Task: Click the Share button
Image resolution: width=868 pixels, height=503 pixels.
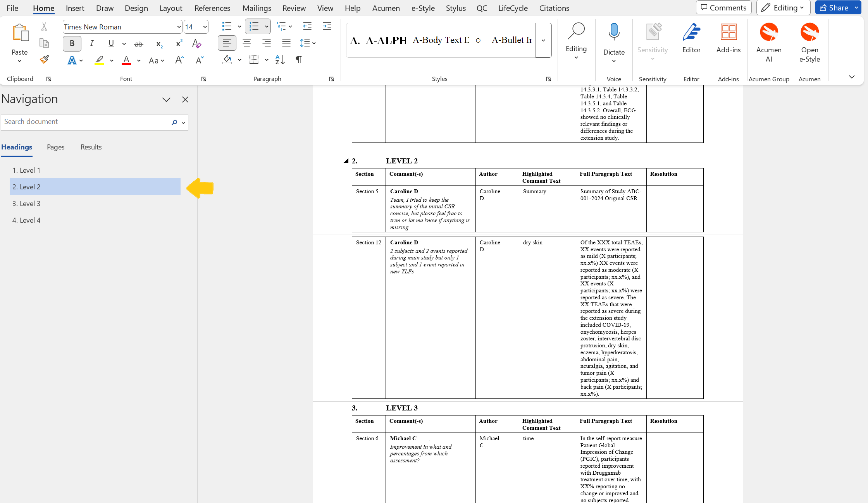Action: click(x=834, y=8)
